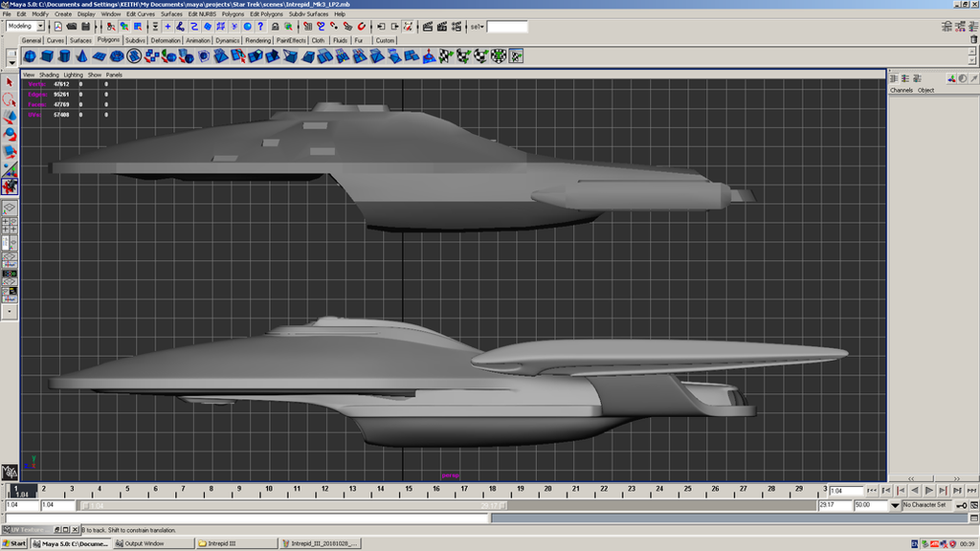Click the Trash can icon on shelf
The height and width of the screenshot is (551, 980).
[973, 39]
